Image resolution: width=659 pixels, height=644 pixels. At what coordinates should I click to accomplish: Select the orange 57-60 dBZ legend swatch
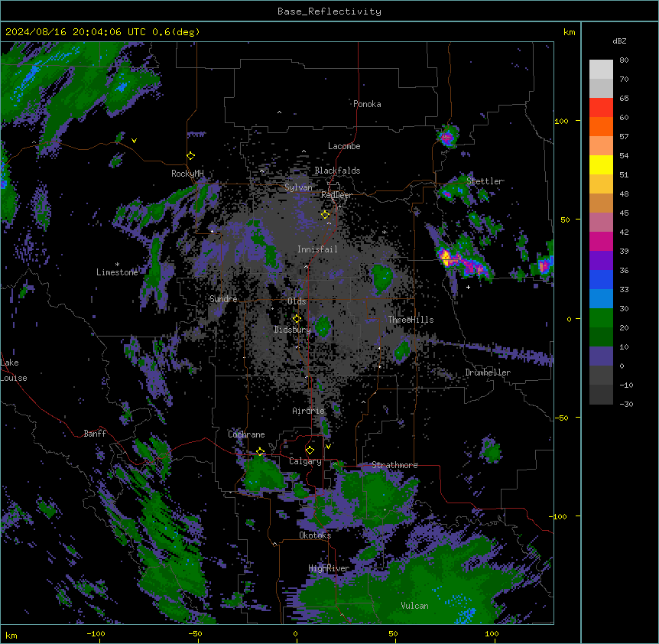(x=601, y=126)
